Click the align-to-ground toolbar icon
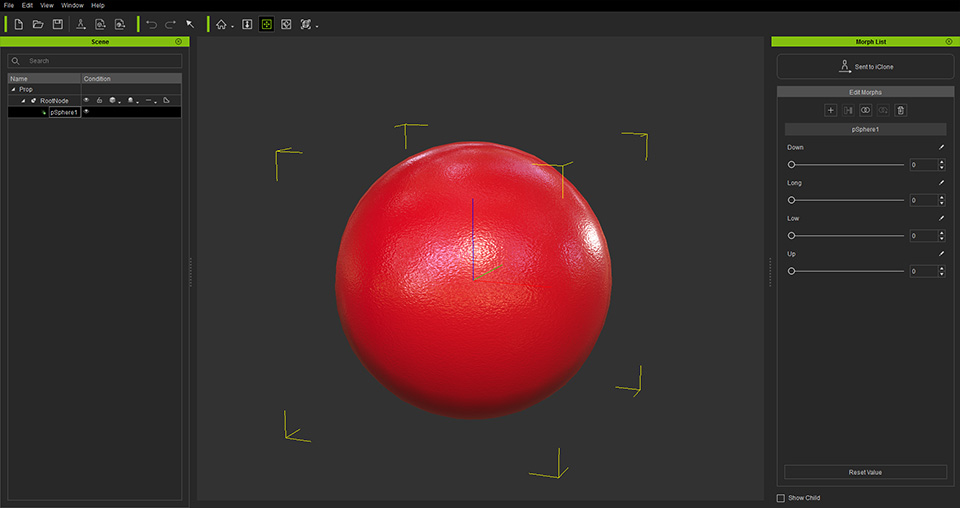 pyautogui.click(x=247, y=24)
